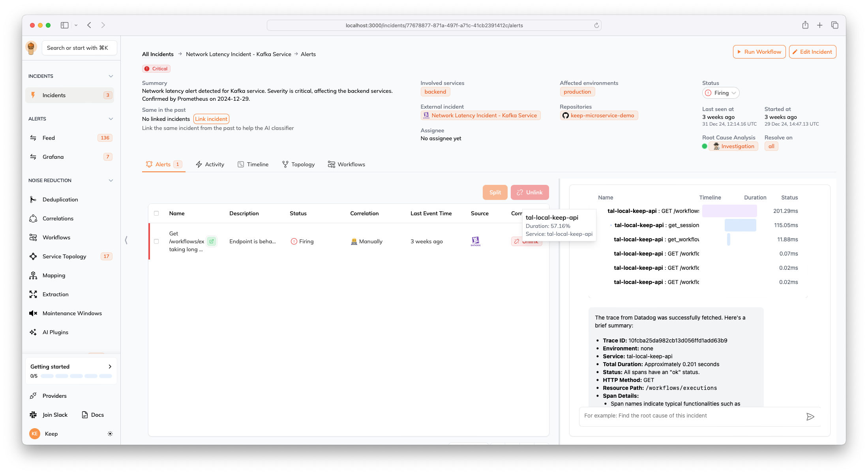The height and width of the screenshot is (474, 868).
Task: Click the browser address bar
Action: [x=434, y=25]
